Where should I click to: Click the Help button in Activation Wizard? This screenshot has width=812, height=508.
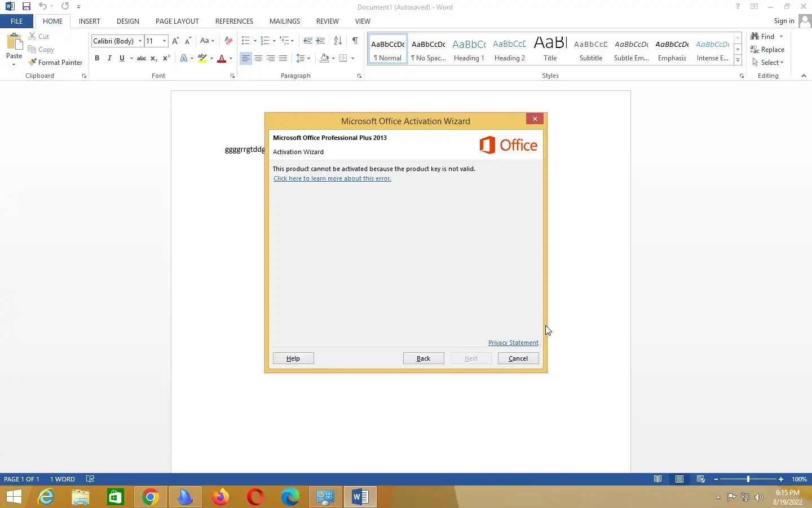293,358
